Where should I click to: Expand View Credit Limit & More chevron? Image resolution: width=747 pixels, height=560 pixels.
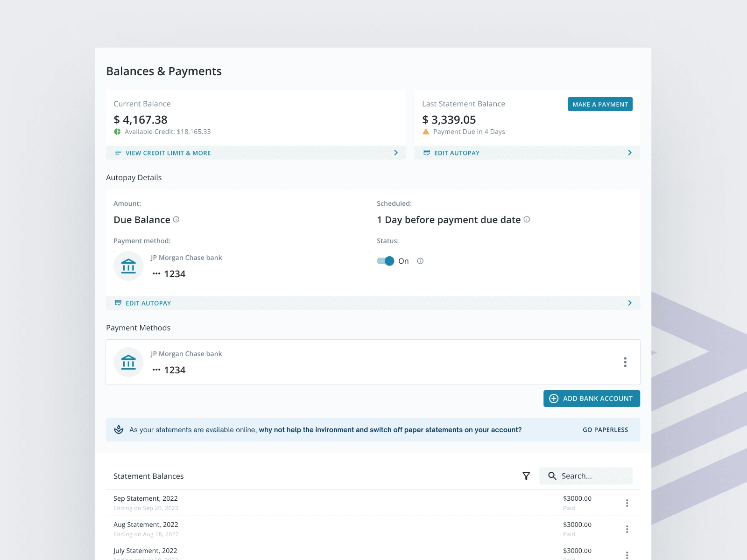coord(396,153)
